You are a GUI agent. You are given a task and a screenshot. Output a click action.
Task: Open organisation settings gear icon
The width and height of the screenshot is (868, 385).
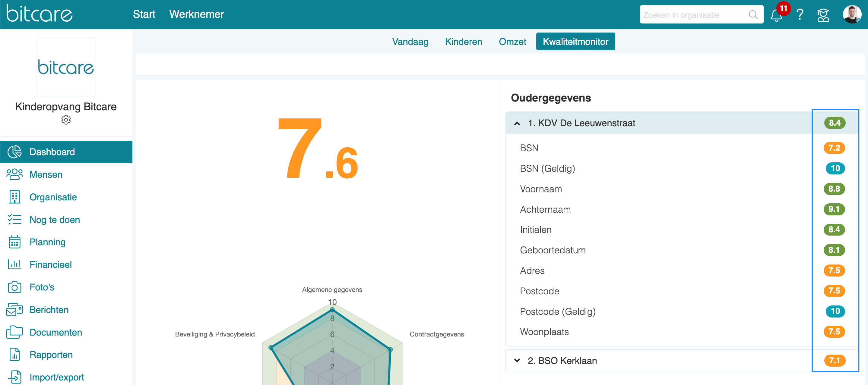66,120
